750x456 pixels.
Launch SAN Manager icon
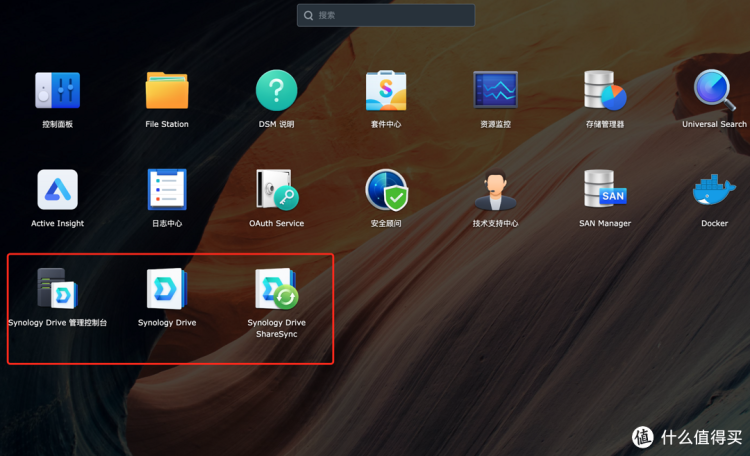click(605, 189)
